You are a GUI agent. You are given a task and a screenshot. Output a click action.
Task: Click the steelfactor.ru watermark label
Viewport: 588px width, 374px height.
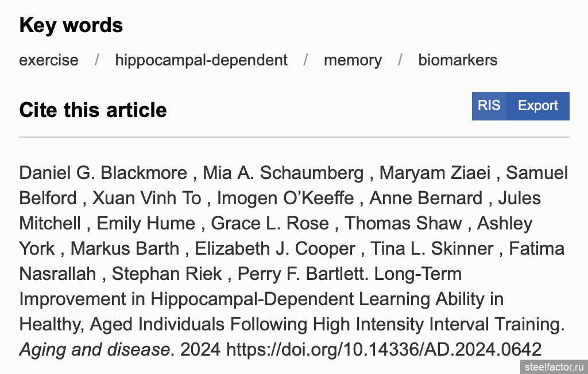tap(554, 367)
